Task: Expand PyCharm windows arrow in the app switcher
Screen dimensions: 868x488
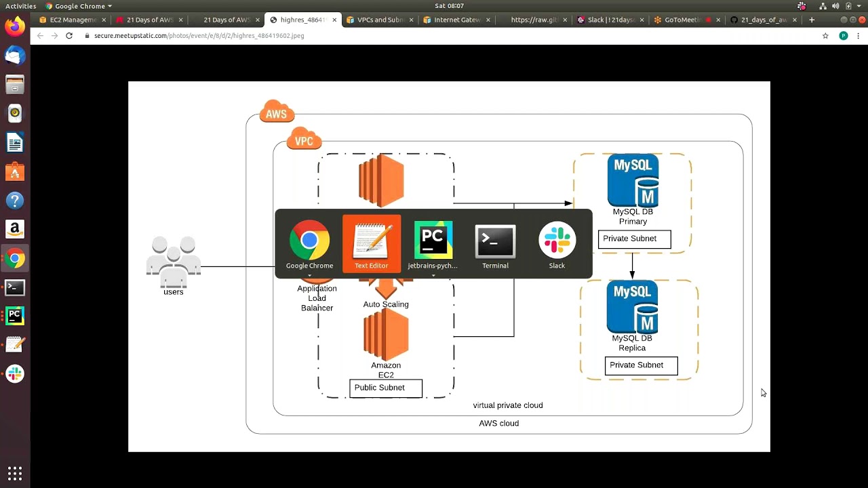Action: click(x=433, y=276)
